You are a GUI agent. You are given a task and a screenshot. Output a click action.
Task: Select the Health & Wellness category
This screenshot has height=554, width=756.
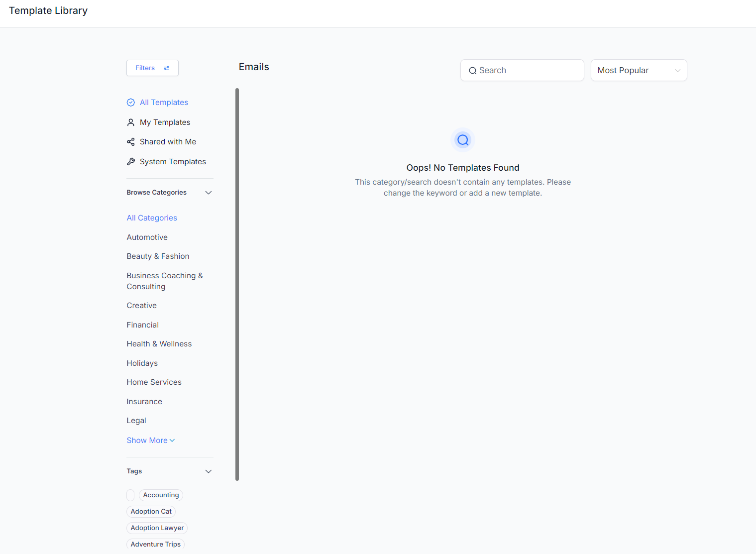pos(159,344)
